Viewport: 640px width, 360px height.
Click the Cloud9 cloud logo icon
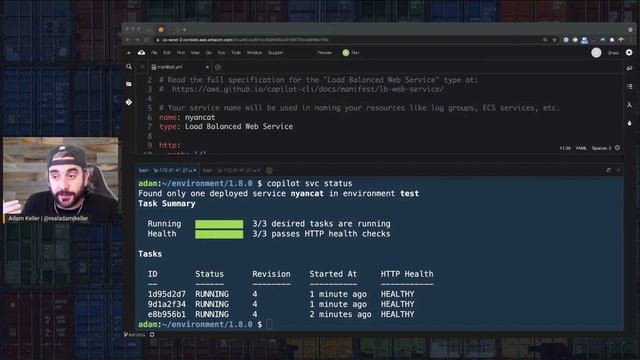(x=141, y=53)
